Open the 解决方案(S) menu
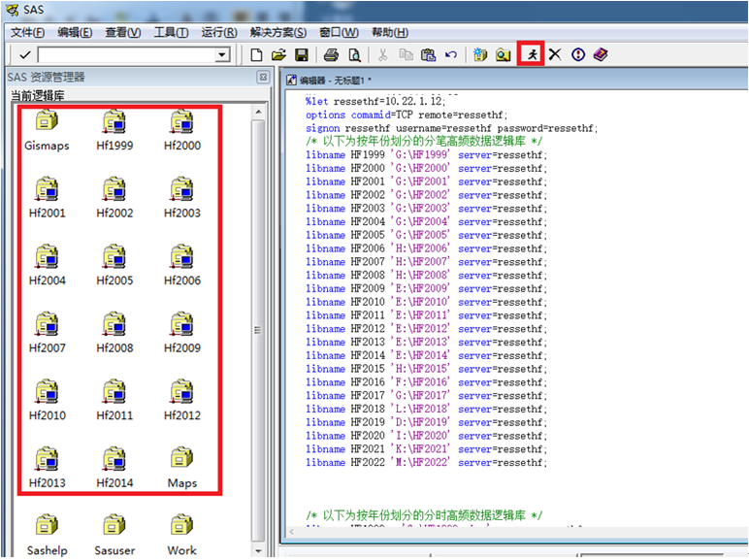This screenshot has height=560, width=749. [278, 32]
